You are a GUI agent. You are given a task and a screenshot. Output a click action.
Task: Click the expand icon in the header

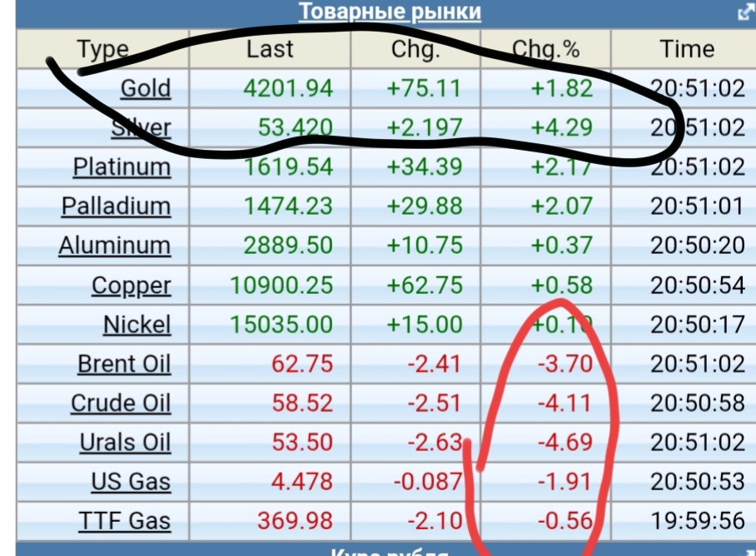tap(745, 12)
